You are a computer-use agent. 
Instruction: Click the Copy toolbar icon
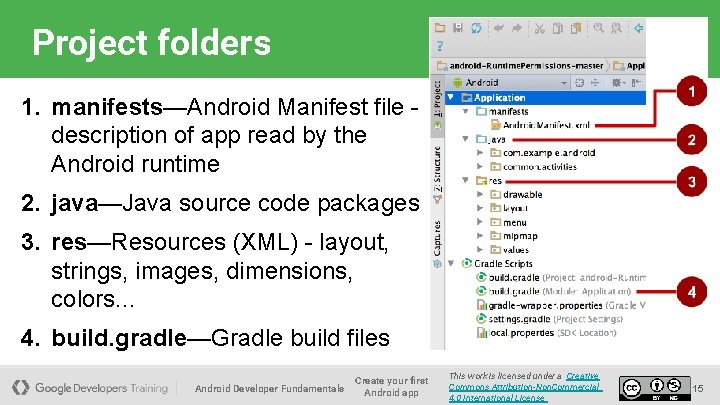pyautogui.click(x=558, y=28)
